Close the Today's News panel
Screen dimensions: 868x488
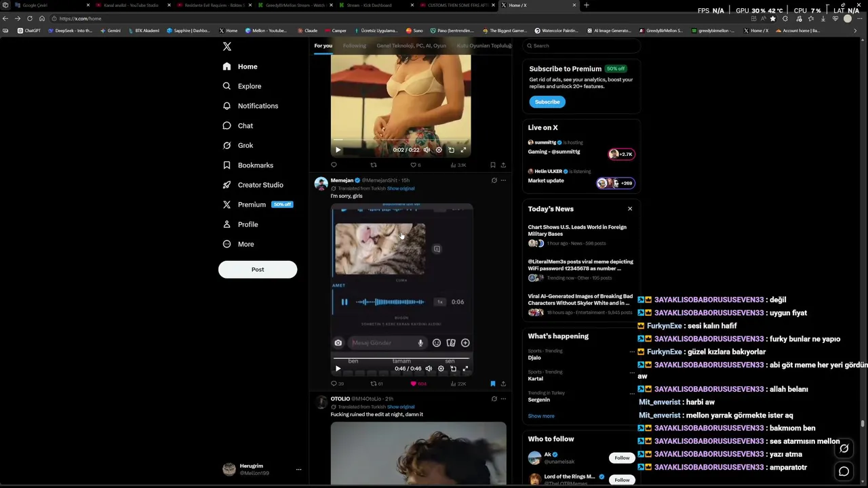630,209
